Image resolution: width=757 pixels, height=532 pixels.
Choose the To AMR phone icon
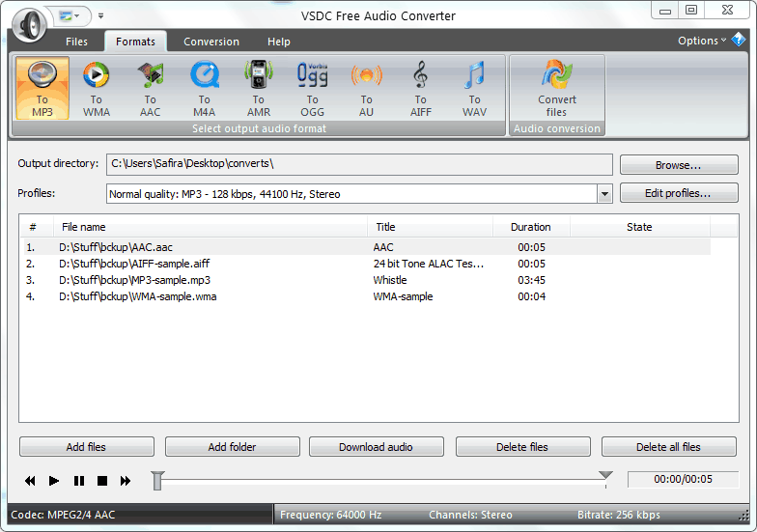pos(259,88)
